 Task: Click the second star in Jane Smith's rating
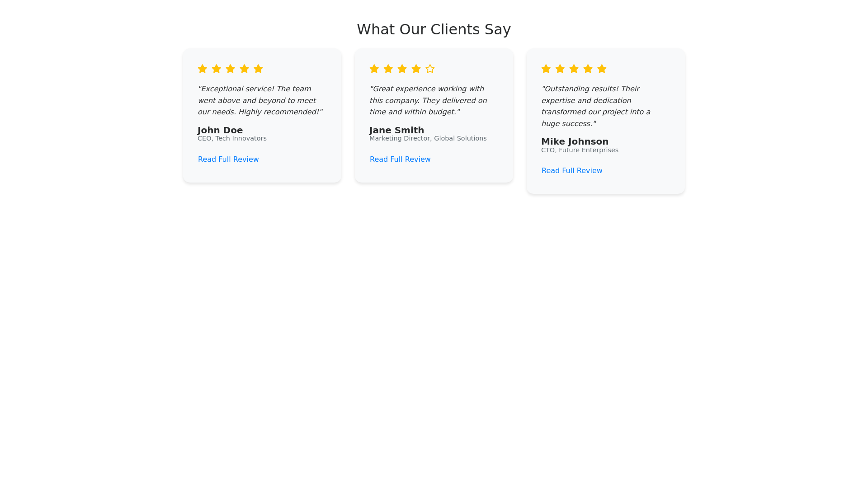388,69
